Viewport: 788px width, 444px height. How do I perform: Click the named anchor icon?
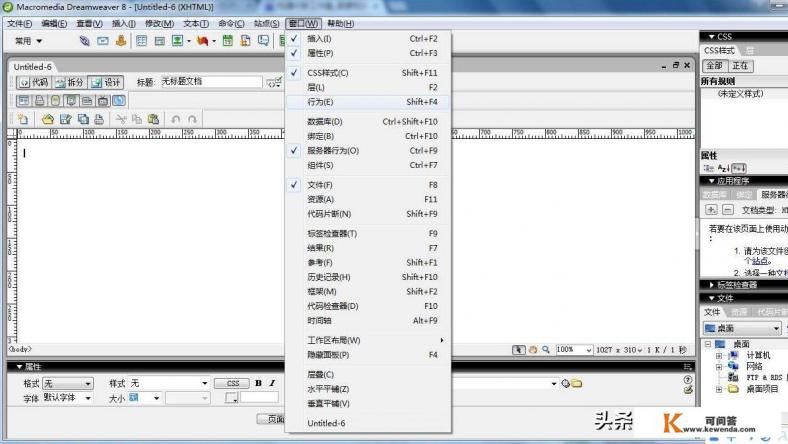click(122, 41)
